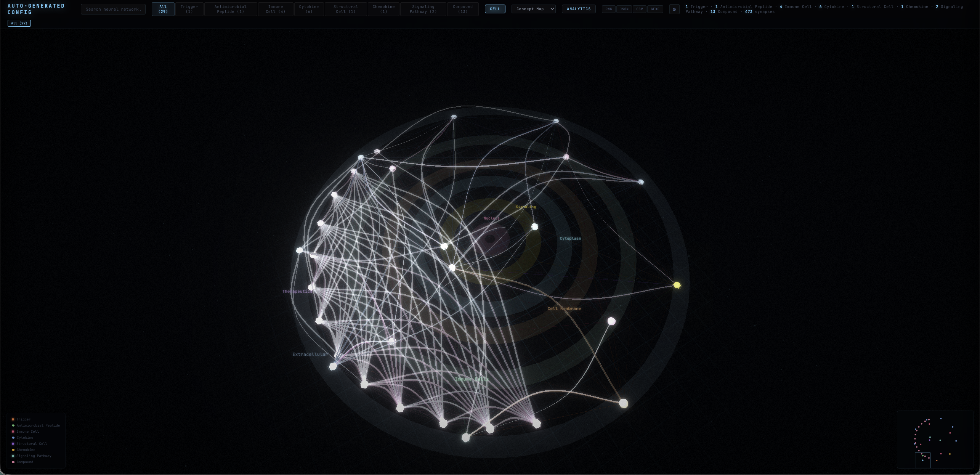Click the Therapeutics region label
This screenshot has width=980, height=475.
coord(298,291)
